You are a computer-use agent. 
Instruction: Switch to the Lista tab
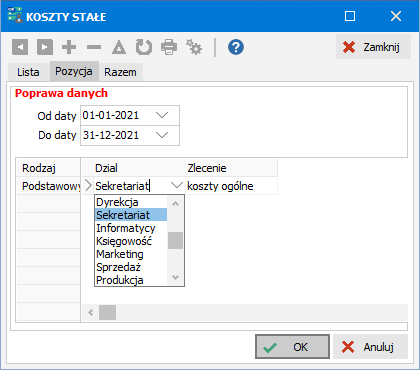tap(28, 72)
